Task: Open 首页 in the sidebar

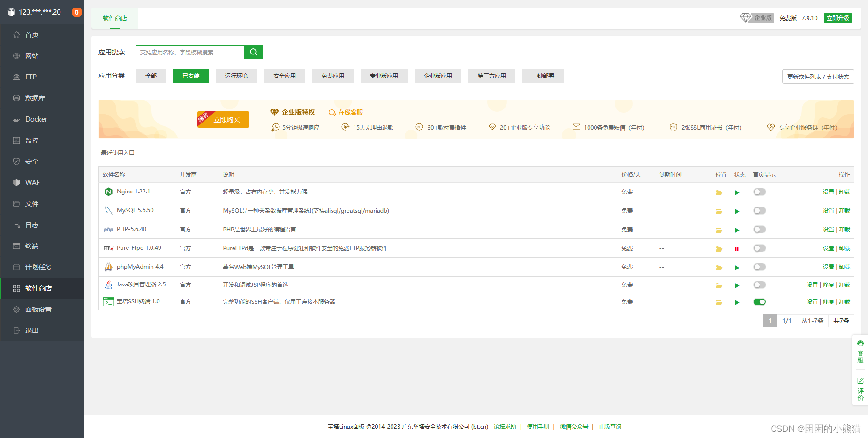Action: 42,35
